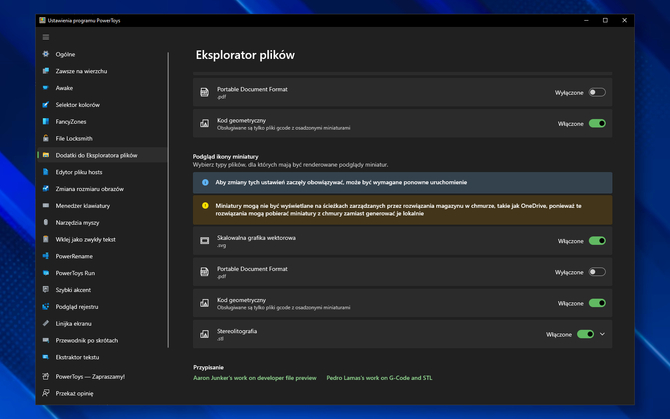
Task: Click the Stereolitografia .stl file icon
Action: point(205,334)
